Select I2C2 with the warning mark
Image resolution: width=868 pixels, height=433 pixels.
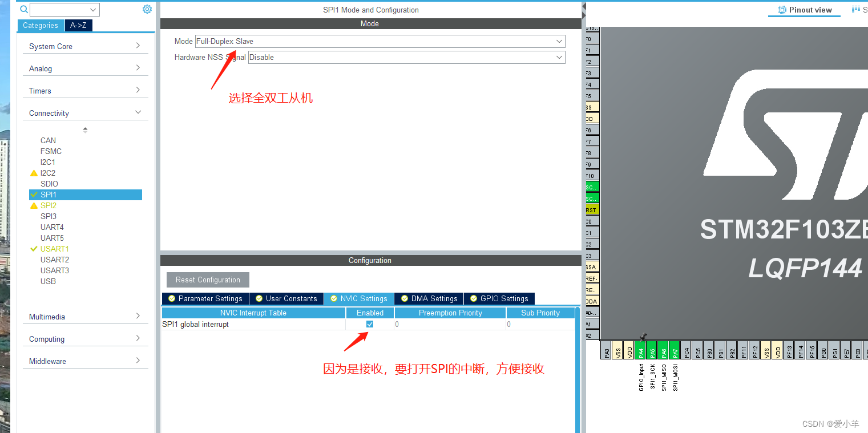pos(48,173)
